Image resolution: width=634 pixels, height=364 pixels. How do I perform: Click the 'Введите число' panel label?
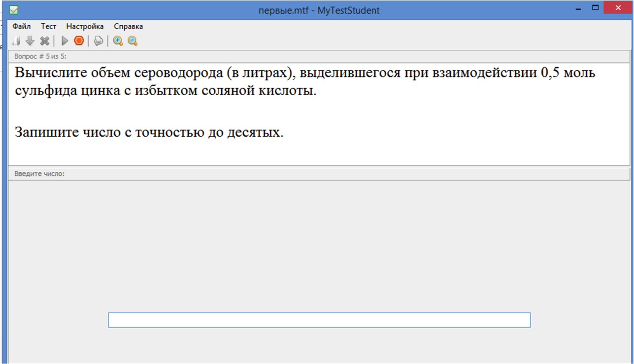(x=39, y=174)
